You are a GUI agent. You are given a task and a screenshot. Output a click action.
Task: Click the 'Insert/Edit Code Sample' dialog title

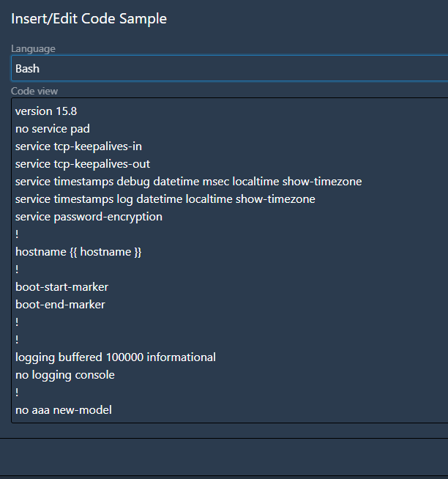point(89,18)
